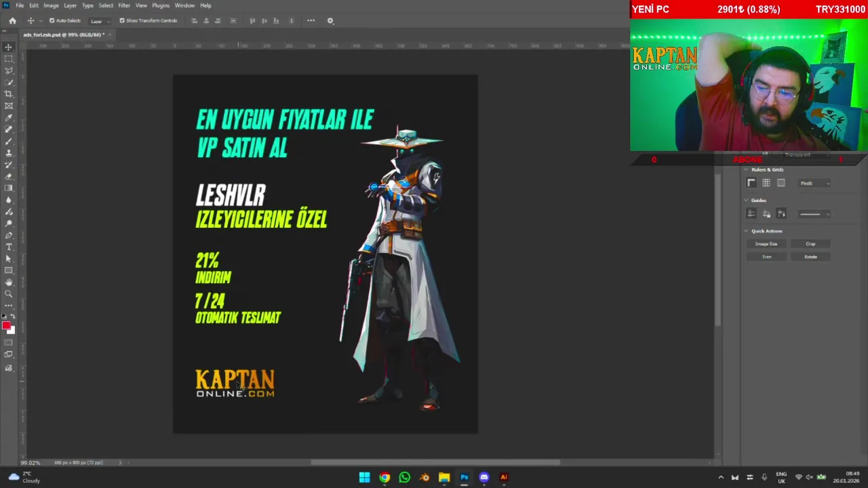The height and width of the screenshot is (488, 868).
Task: Toggle Show Transform Controls checkbox
Action: [x=122, y=20]
